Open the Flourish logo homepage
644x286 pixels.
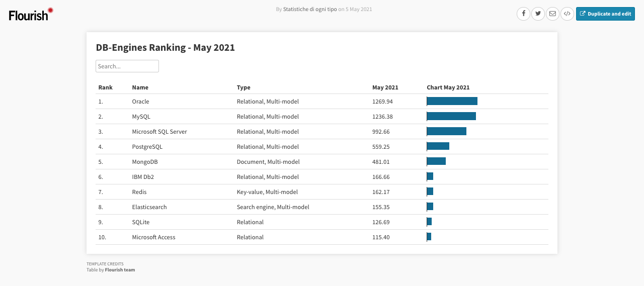click(x=31, y=14)
